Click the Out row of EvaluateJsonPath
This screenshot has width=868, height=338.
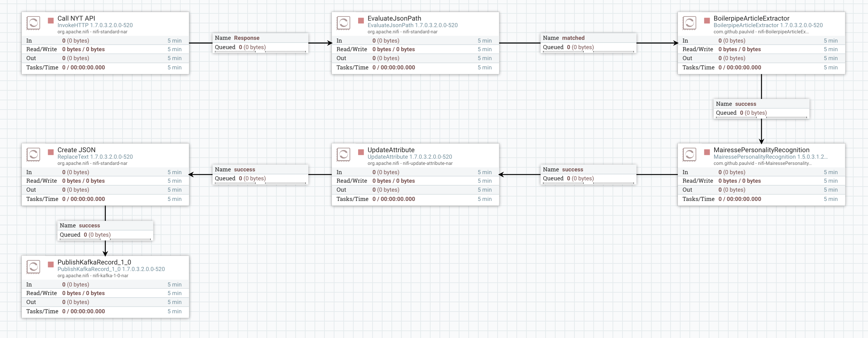tap(415, 58)
